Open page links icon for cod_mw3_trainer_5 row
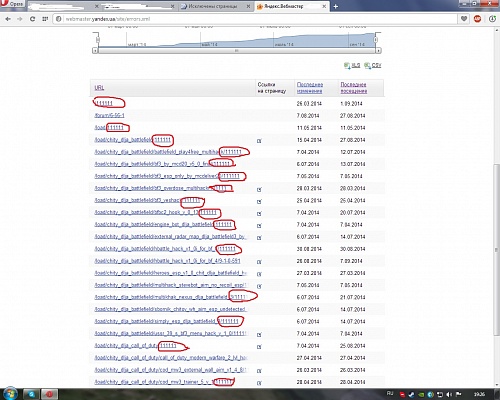The width and height of the screenshot is (500, 400). tap(259, 383)
